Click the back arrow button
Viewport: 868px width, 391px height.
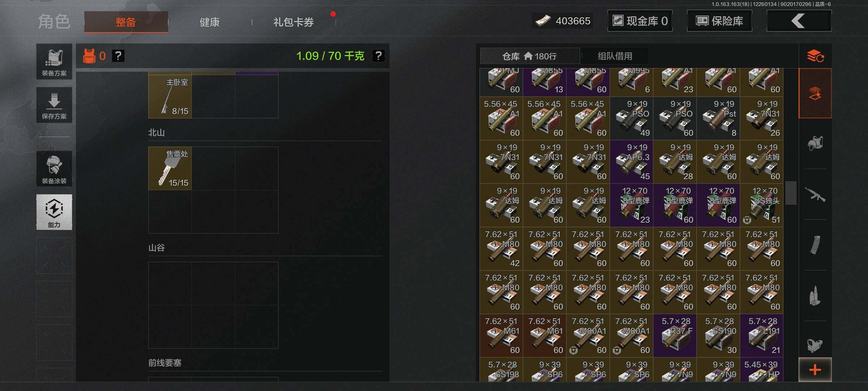coord(799,21)
